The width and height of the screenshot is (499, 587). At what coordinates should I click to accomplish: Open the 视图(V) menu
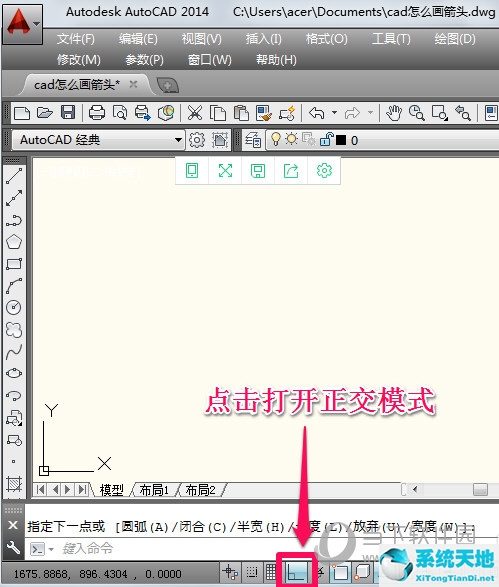pyautogui.click(x=201, y=39)
